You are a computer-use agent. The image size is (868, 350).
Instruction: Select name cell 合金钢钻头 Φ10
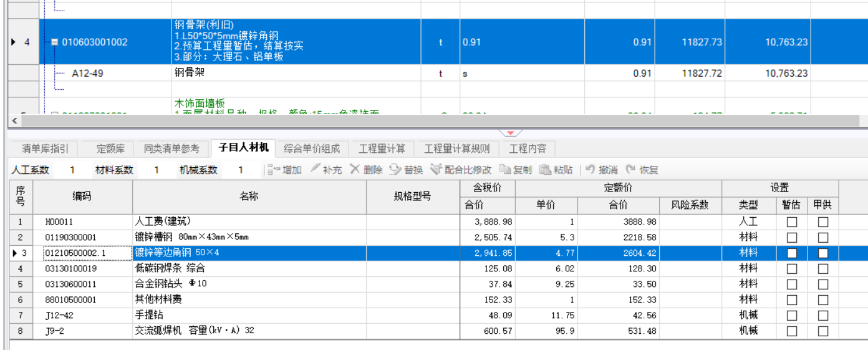click(249, 284)
